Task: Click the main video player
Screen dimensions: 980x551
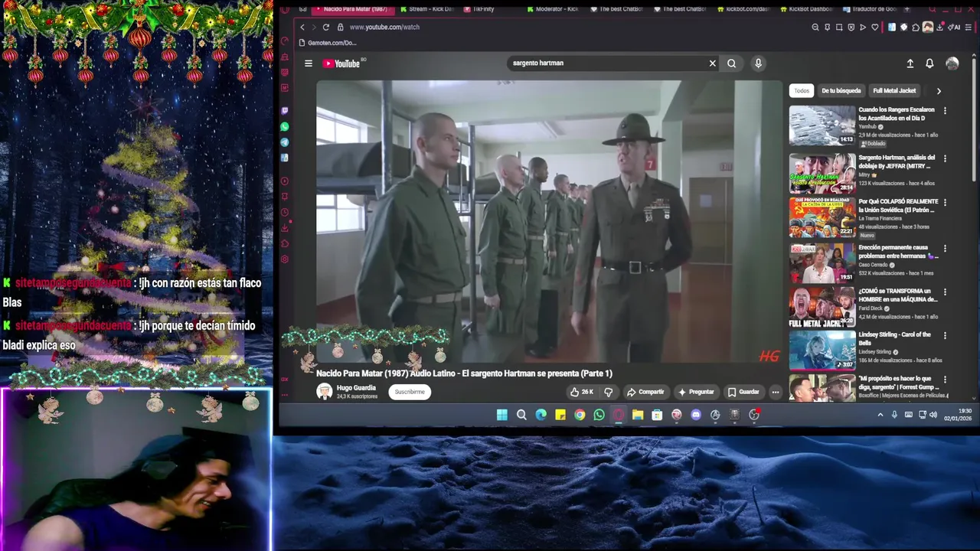Action: [x=549, y=222]
